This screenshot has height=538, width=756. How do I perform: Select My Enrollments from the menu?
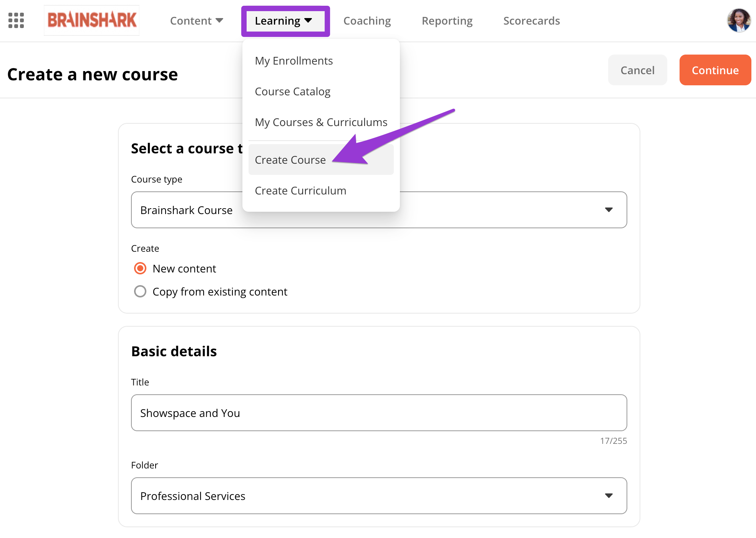(321, 61)
